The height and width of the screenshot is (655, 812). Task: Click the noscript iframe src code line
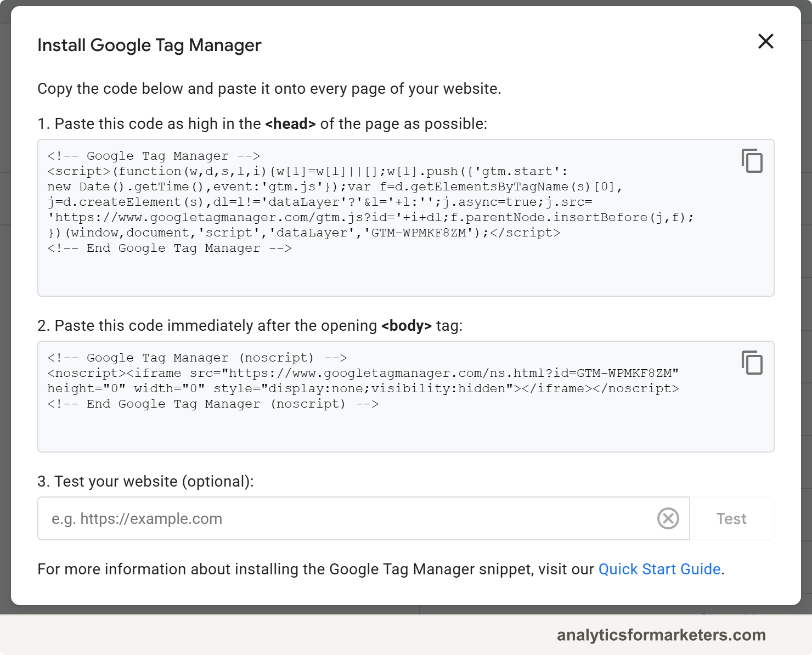[x=363, y=373]
